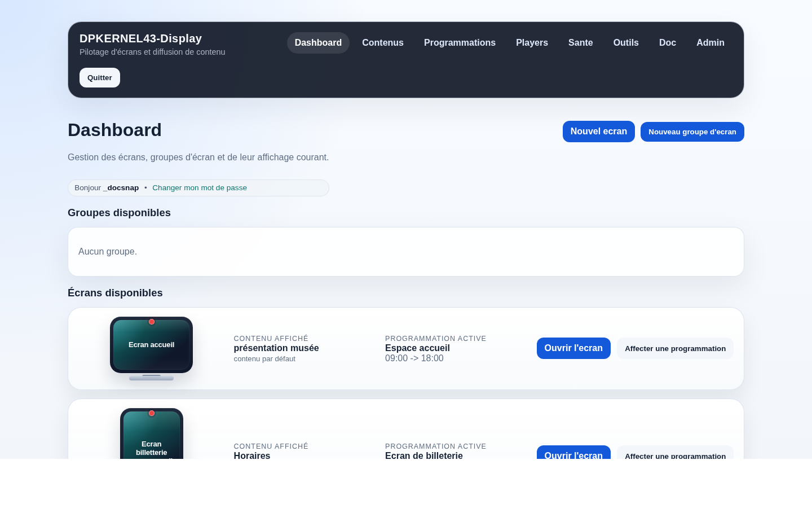Select the 'présentation musée' content name
The height and width of the screenshot is (508, 812).
276,348
